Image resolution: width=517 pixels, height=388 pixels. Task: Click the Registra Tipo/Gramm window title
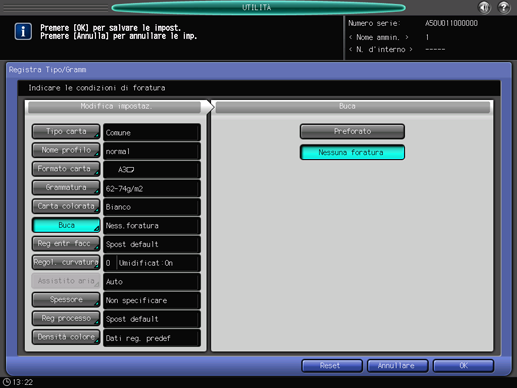click(x=47, y=70)
